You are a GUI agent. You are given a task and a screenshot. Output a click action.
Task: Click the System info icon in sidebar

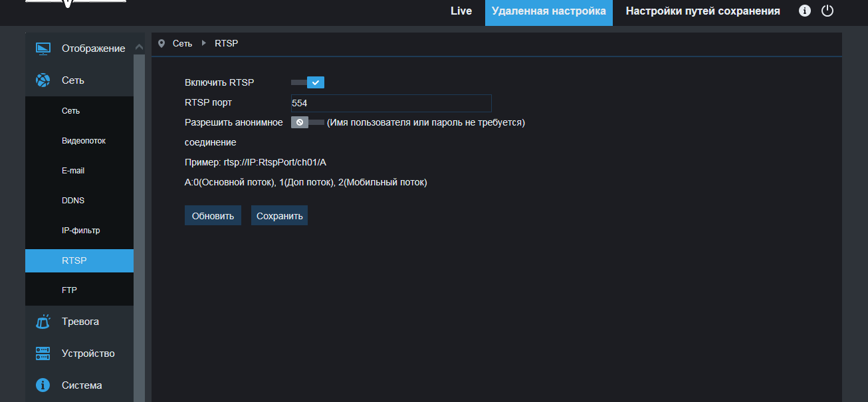coord(43,385)
